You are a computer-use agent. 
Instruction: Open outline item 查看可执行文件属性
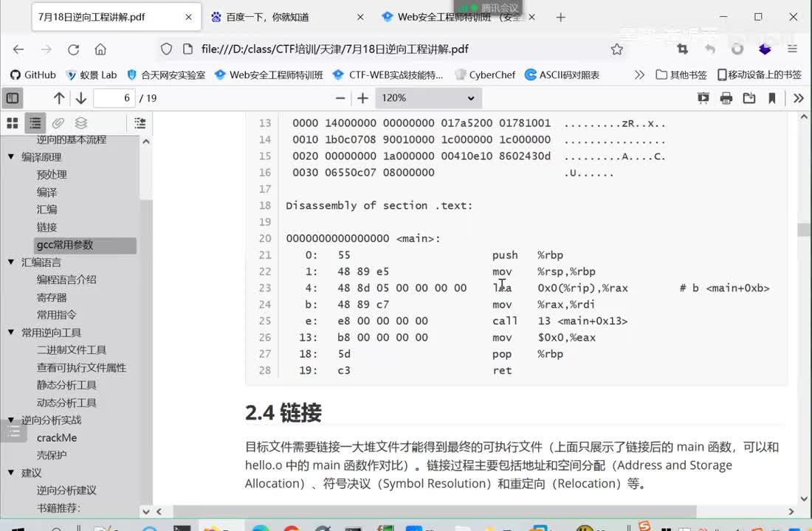pos(81,367)
